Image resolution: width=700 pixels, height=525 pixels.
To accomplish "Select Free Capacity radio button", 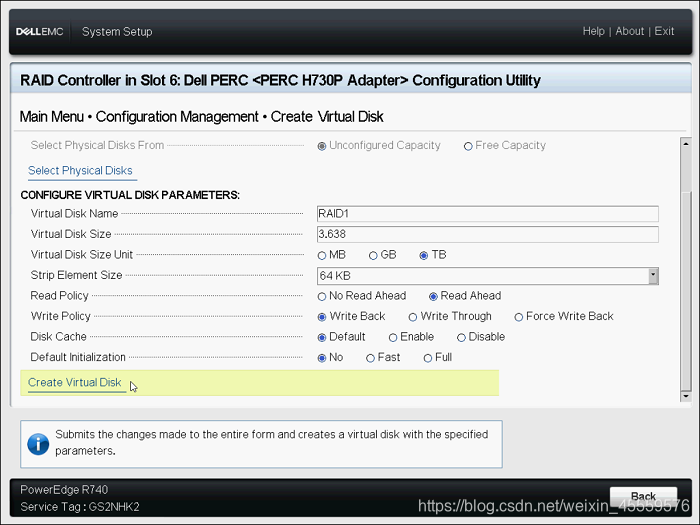I will (x=468, y=146).
